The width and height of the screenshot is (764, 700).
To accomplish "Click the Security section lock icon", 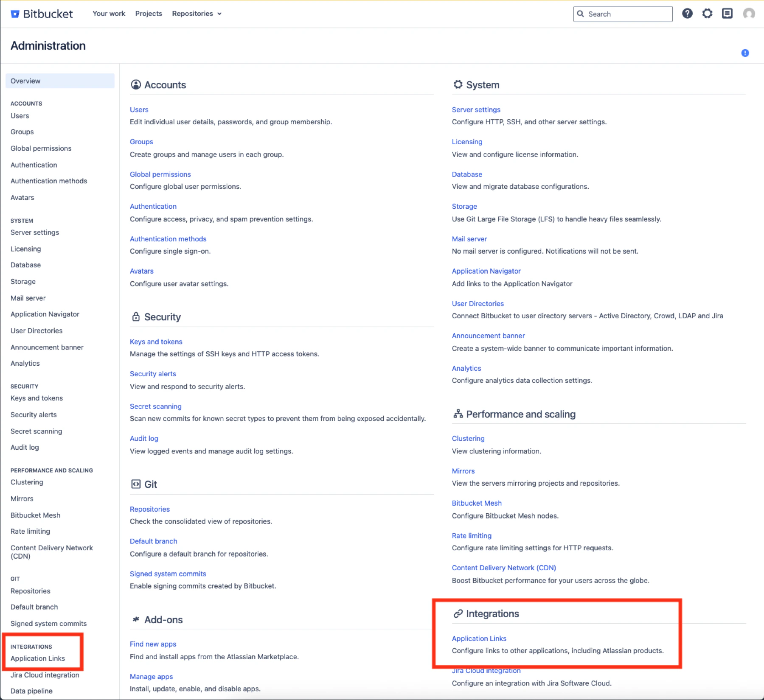I will click(136, 316).
